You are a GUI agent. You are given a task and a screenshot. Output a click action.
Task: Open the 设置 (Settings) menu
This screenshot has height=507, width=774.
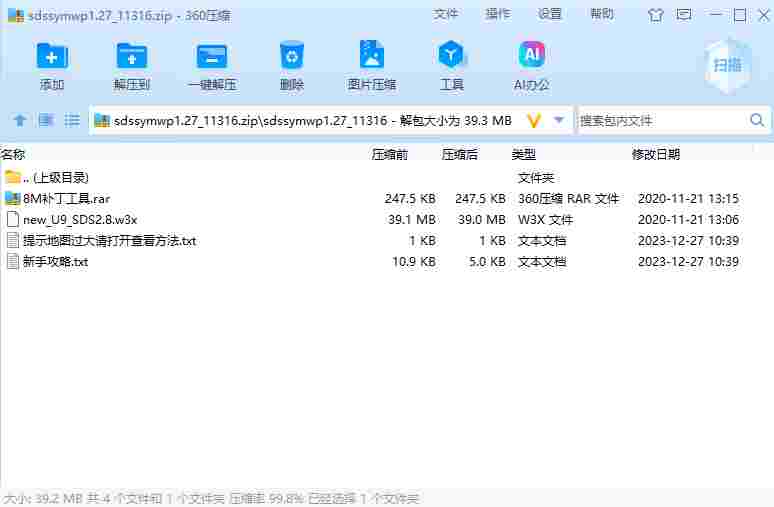(549, 14)
